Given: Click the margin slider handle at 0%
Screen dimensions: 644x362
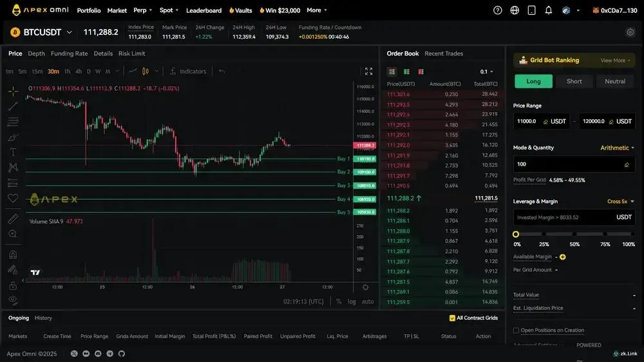Looking at the screenshot, I should (516, 234).
